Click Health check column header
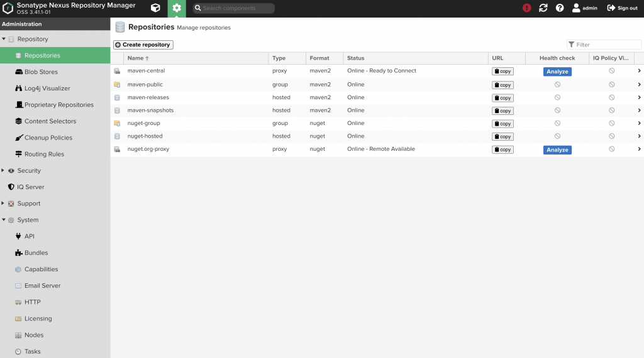The image size is (644, 358). pyautogui.click(x=557, y=58)
